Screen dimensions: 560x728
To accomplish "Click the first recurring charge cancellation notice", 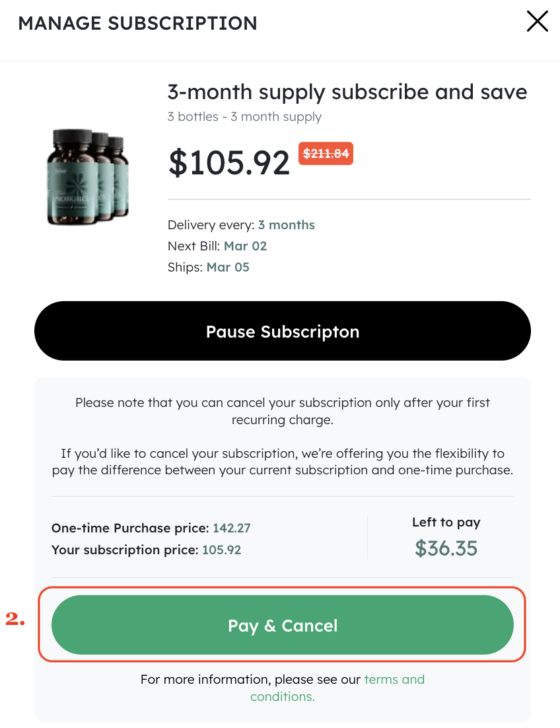I will (283, 411).
